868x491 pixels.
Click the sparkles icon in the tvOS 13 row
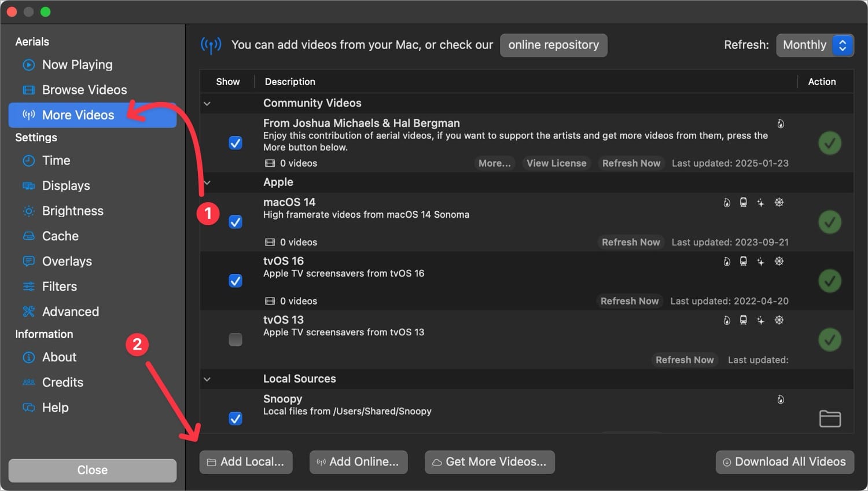(761, 320)
